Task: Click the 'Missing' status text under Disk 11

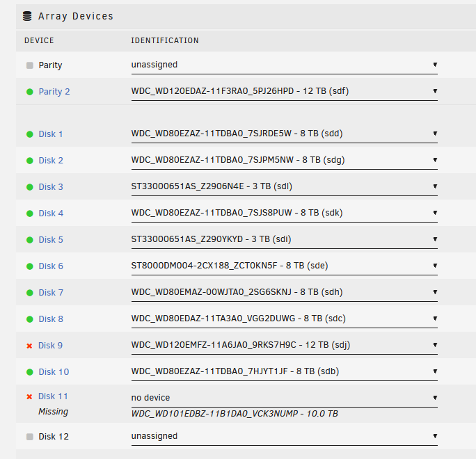Action: tap(53, 412)
